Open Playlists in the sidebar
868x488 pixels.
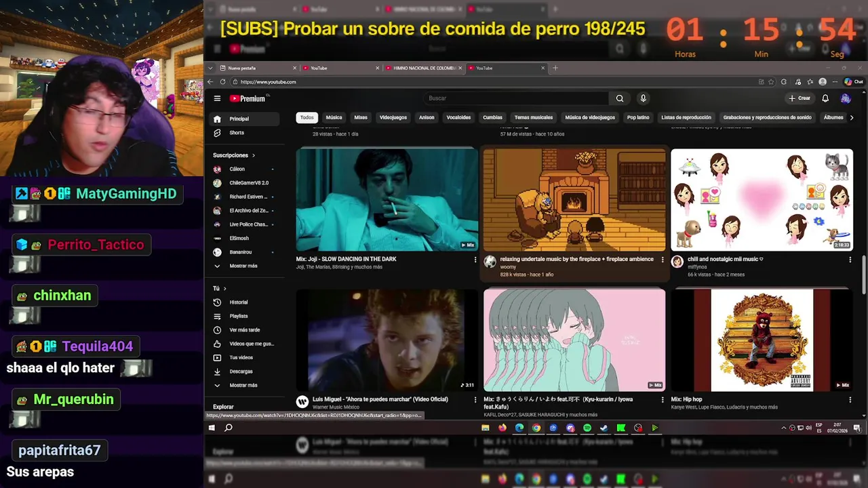pos(245,316)
